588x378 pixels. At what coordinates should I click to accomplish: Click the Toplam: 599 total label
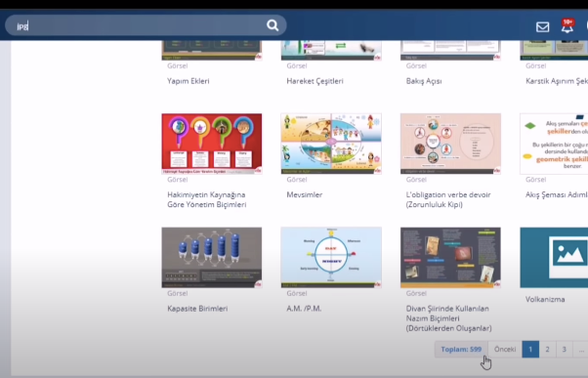click(x=461, y=349)
